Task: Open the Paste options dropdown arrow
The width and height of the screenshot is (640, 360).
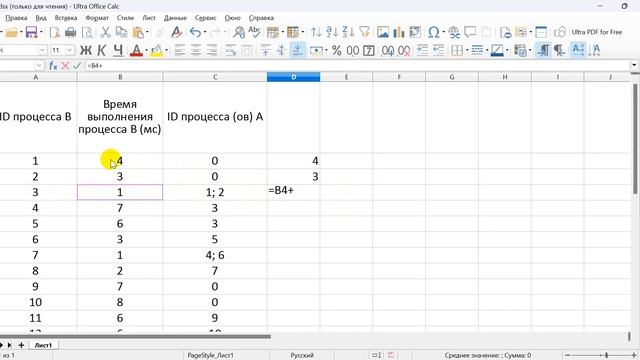Action: (x=147, y=32)
